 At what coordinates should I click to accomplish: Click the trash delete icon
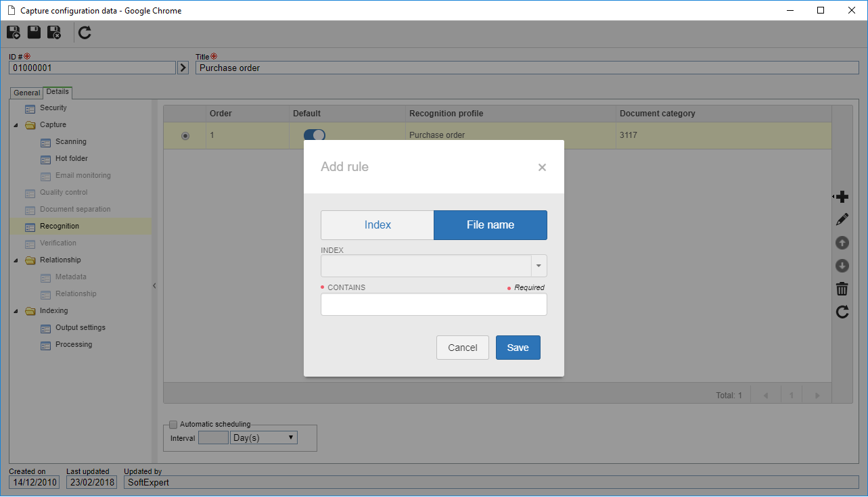(842, 289)
